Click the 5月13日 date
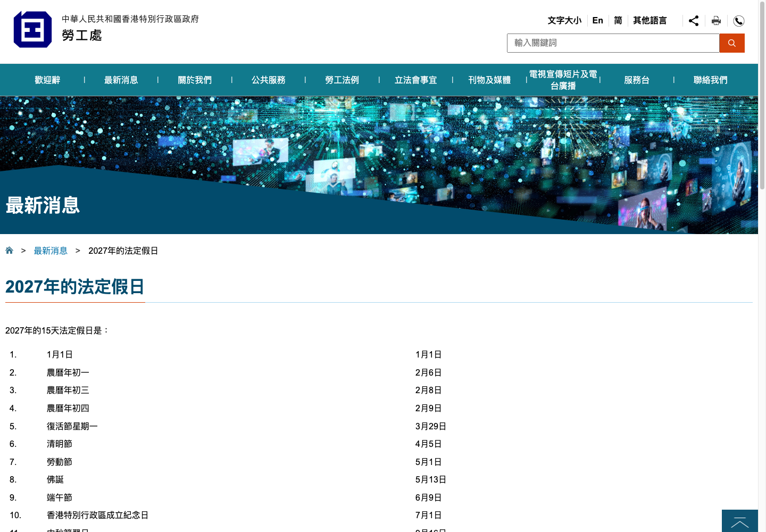This screenshot has height=532, width=766. coord(431,479)
